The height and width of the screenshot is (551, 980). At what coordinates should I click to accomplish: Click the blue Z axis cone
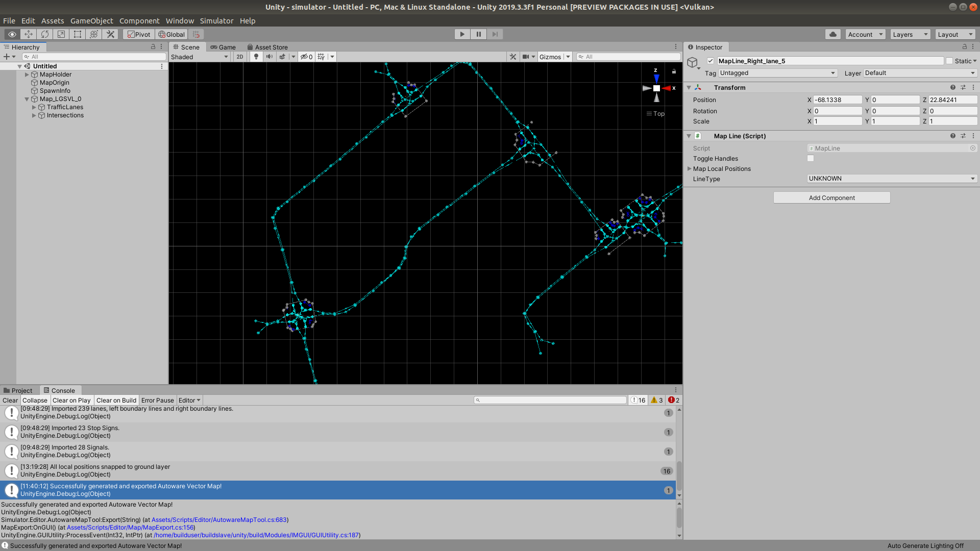[656, 79]
